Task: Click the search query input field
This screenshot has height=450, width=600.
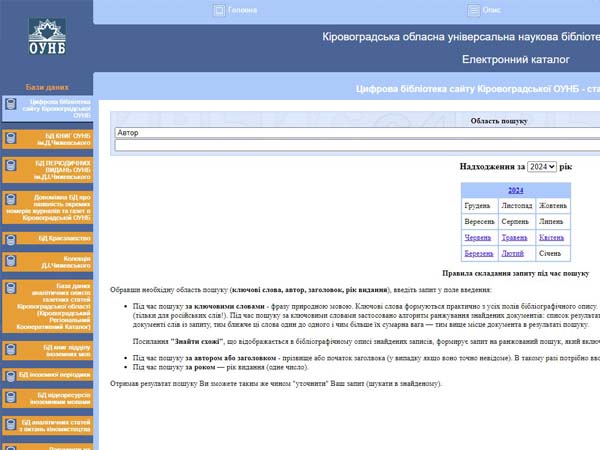Action: 357,145
